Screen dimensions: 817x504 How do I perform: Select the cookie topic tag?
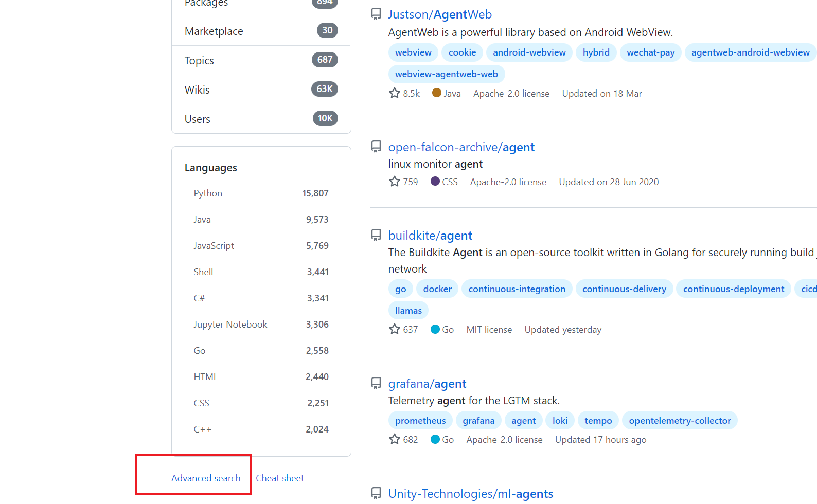point(462,52)
